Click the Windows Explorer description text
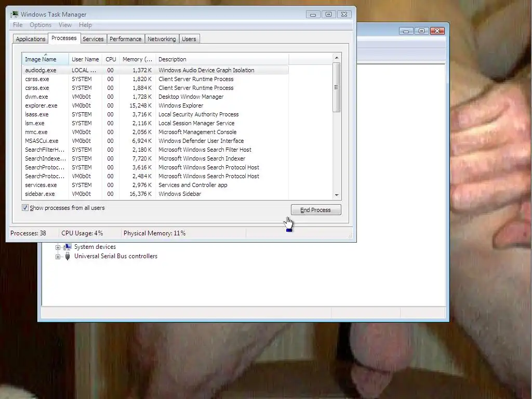532x399 pixels. coord(181,105)
